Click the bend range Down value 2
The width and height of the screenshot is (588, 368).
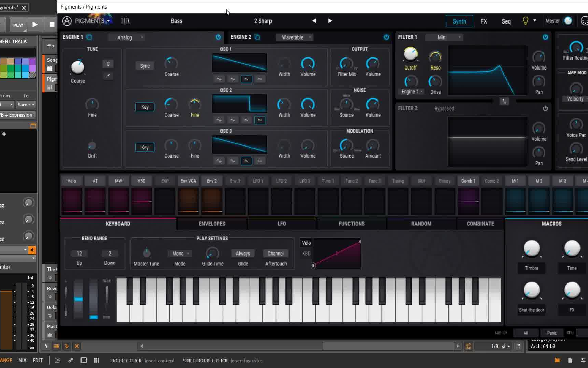110,254
